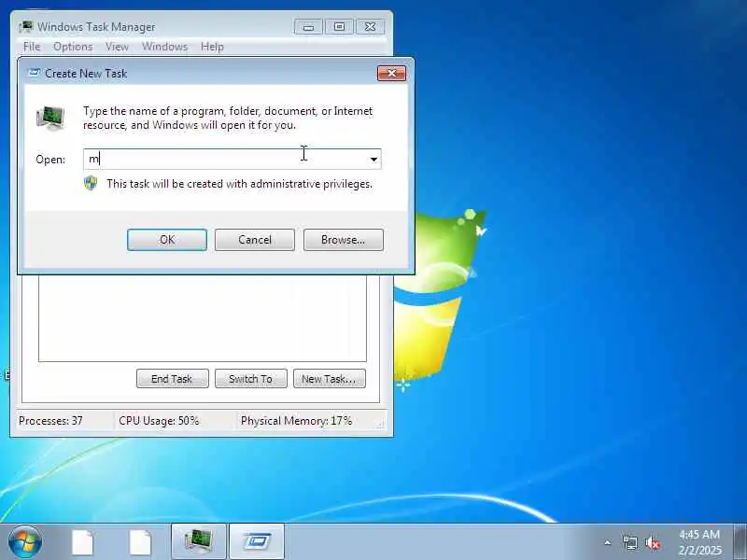Select Create New Task taskbar button
This screenshot has width=747, height=560.
point(258,542)
